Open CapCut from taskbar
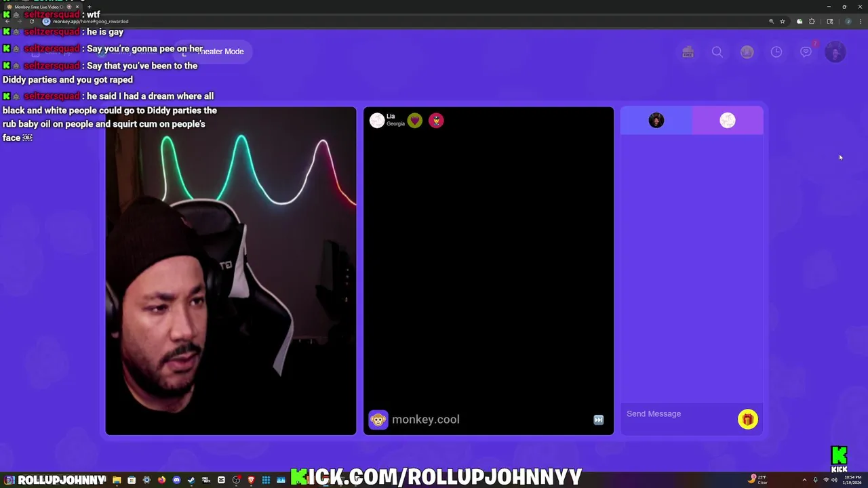The height and width of the screenshot is (488, 868). [221, 480]
